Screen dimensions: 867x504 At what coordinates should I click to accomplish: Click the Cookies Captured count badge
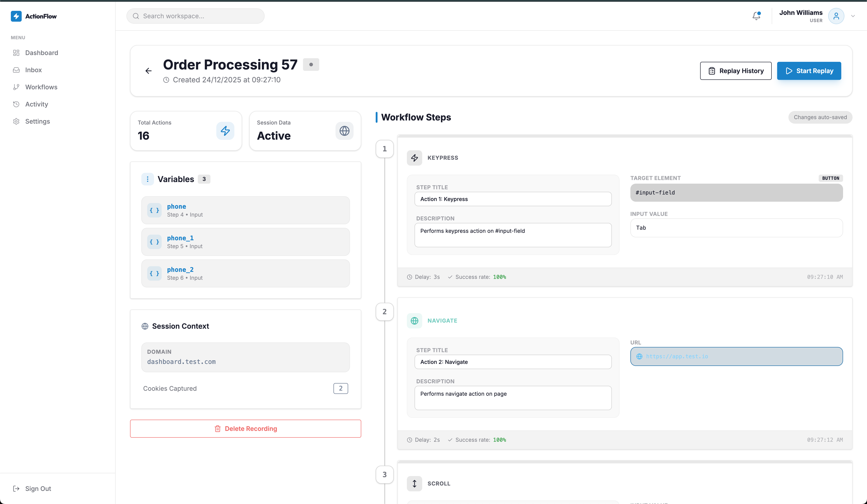[340, 388]
